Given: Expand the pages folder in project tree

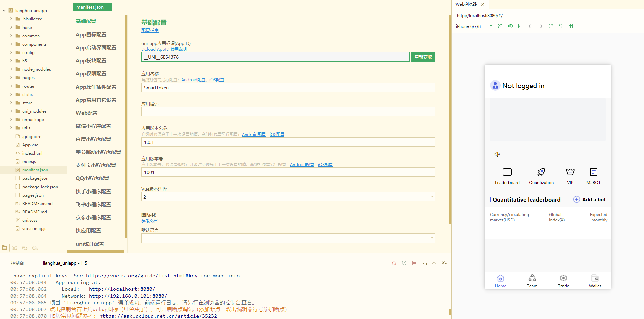Looking at the screenshot, I should 11,77.
